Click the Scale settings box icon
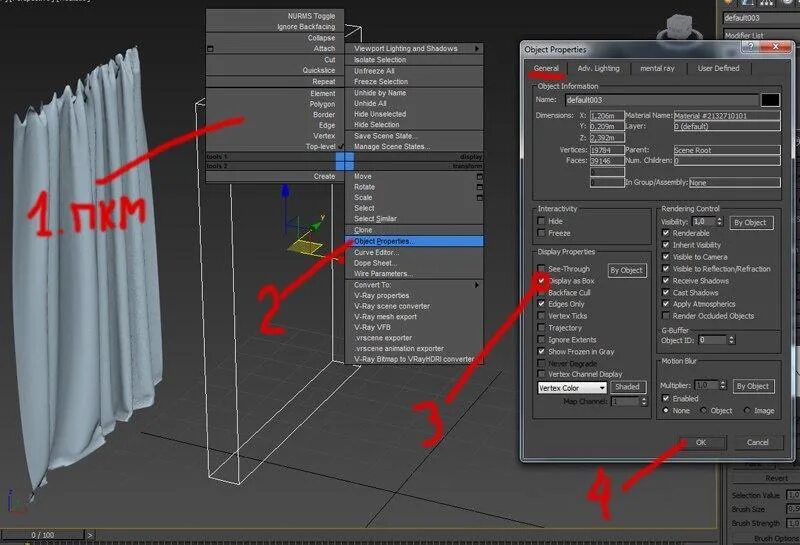Screen dimensions: 800x545 tap(480, 197)
